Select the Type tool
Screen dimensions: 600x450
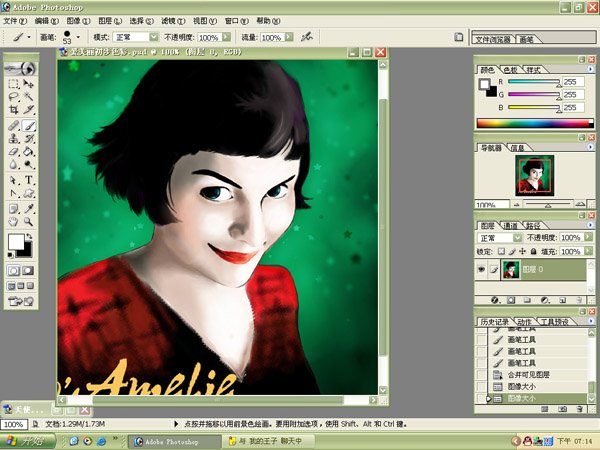pyautogui.click(x=29, y=180)
